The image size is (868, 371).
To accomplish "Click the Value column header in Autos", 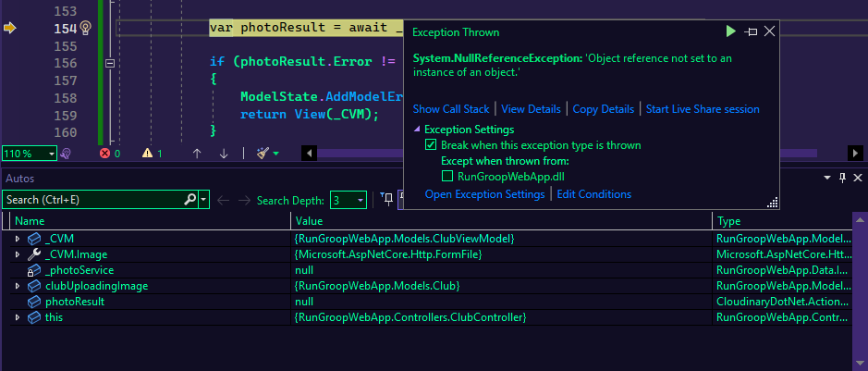I will coord(502,221).
